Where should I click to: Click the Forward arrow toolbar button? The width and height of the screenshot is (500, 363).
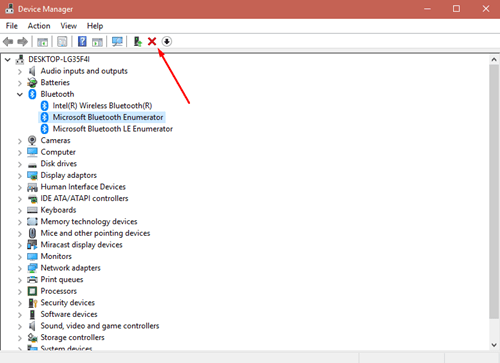click(x=23, y=42)
